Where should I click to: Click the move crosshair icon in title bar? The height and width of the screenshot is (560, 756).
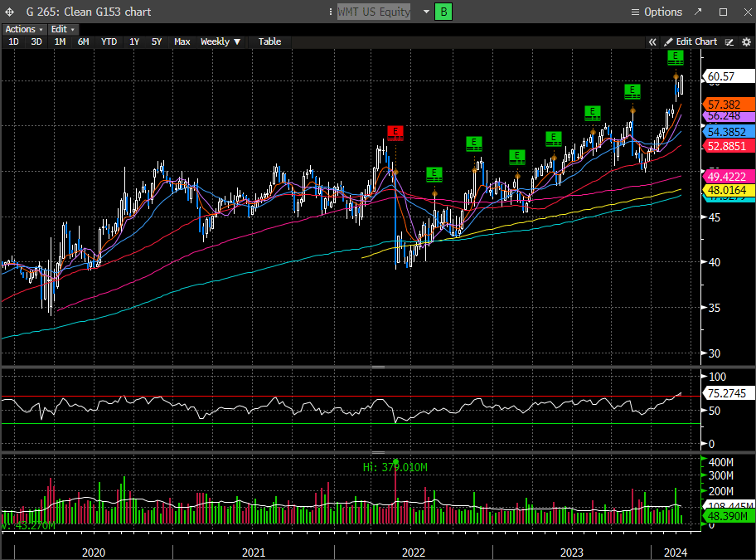coord(9,12)
